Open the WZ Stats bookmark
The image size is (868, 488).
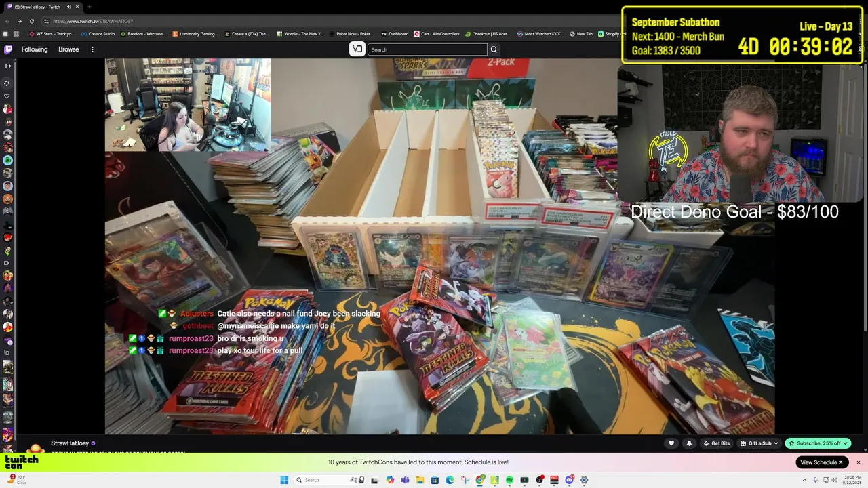52,34
